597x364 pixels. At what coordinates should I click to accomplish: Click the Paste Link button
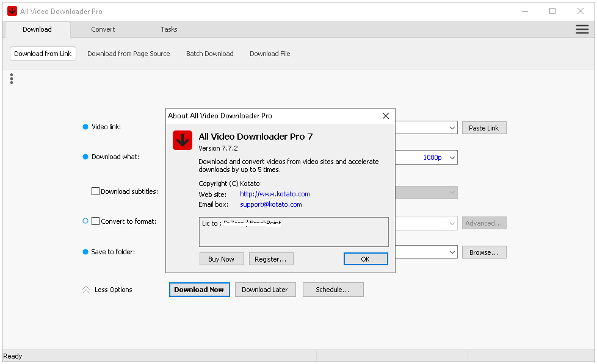click(484, 128)
